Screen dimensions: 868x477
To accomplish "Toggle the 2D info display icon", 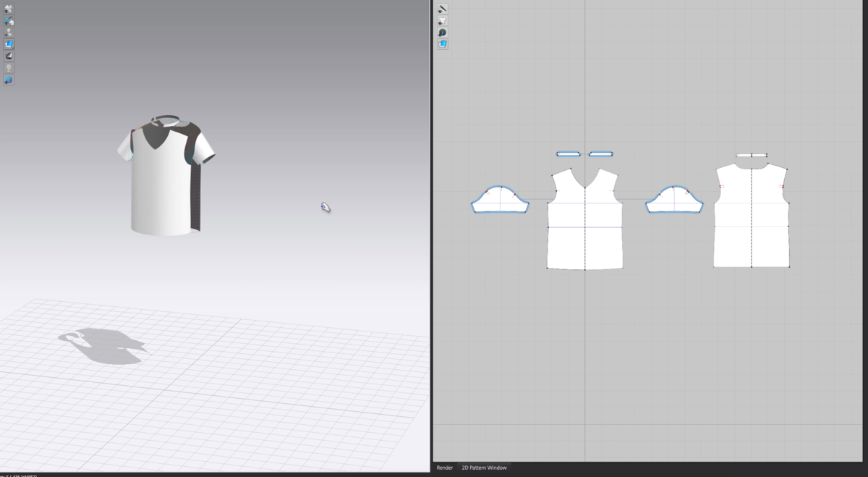I will [x=442, y=33].
